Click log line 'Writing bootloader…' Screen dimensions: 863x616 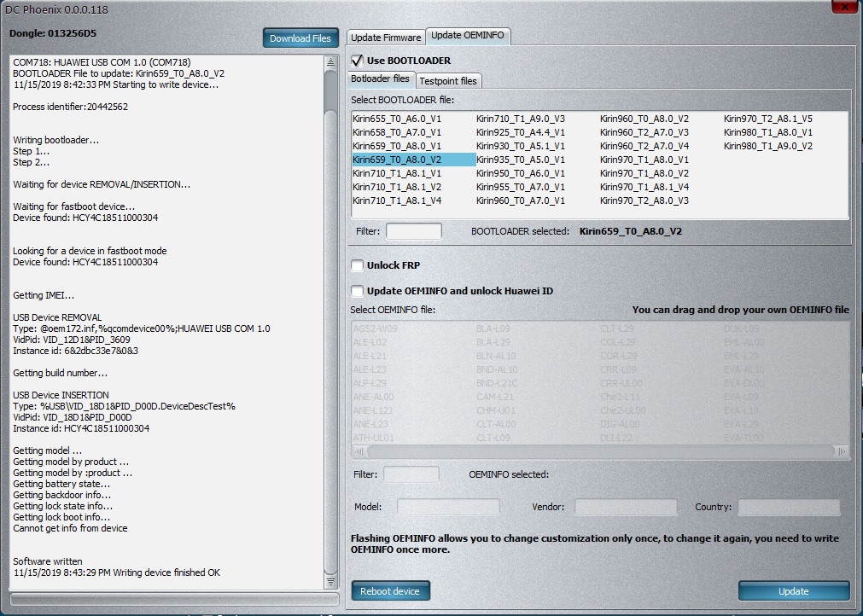[56, 140]
